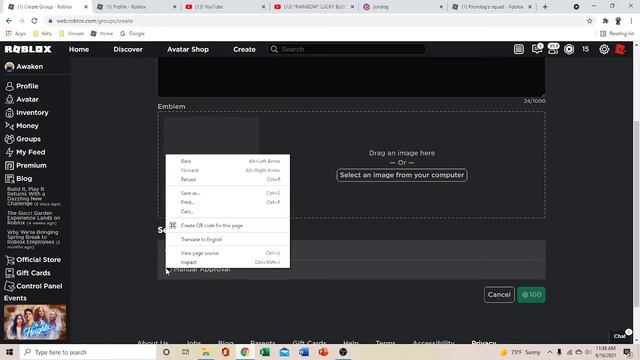This screenshot has width=640, height=360.
Task: Open the Inventory sidebar icon
Action: 9,113
